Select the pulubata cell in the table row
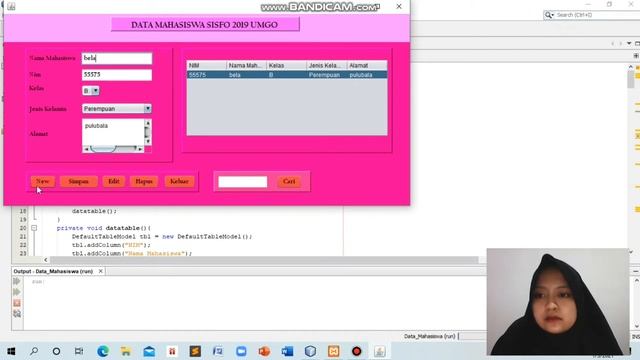The image size is (640, 360). pos(367,75)
